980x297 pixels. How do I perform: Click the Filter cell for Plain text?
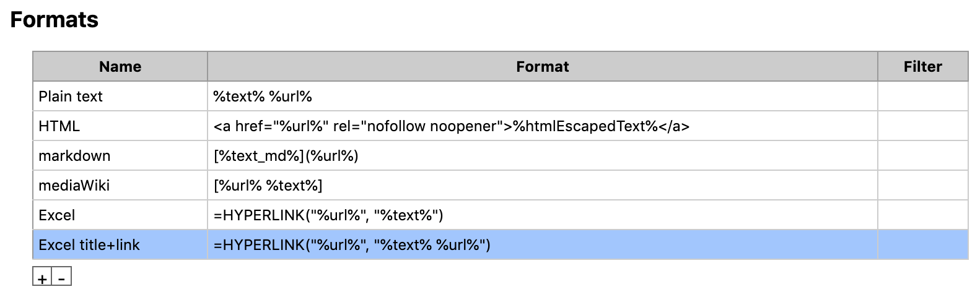coord(922,97)
